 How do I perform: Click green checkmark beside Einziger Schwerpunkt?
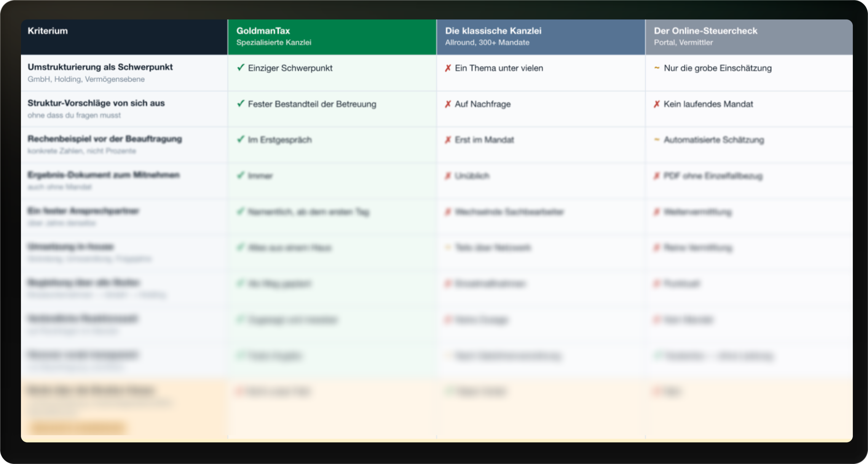(x=241, y=68)
